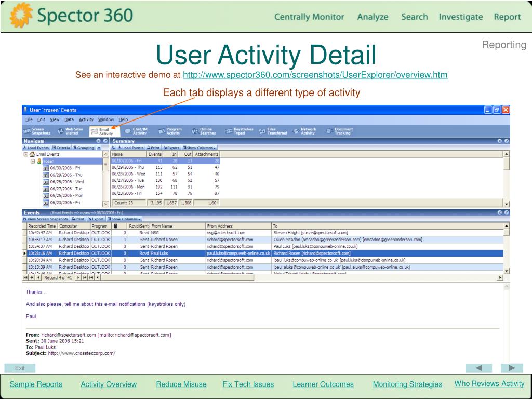Select 06/27/2006 - Tue in Navigate tree

point(66,189)
